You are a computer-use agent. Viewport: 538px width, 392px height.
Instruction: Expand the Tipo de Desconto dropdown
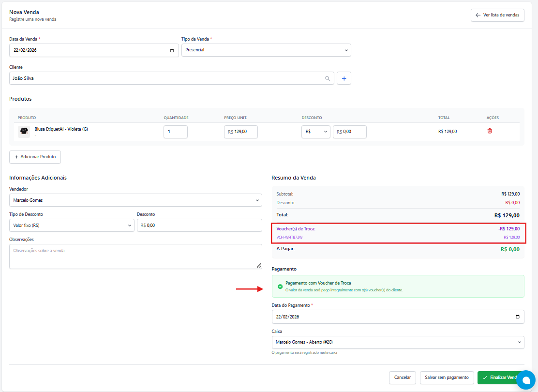pyautogui.click(x=72, y=226)
